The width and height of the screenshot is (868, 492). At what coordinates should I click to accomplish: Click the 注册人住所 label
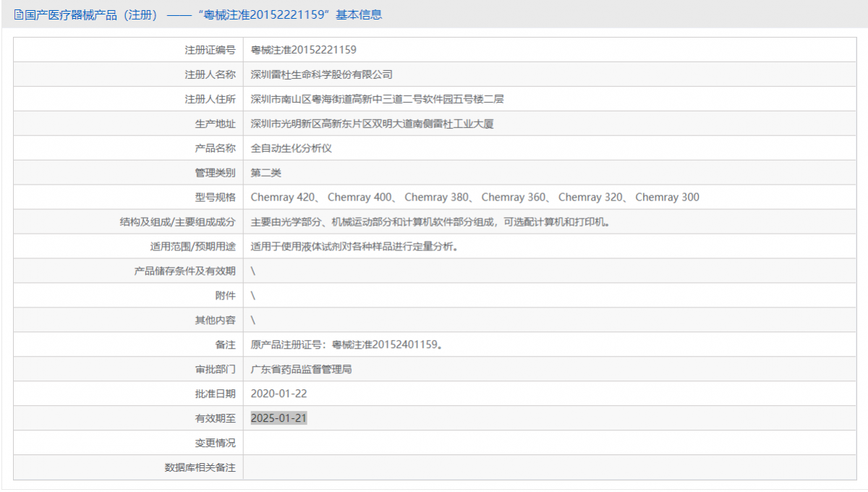click(x=210, y=99)
